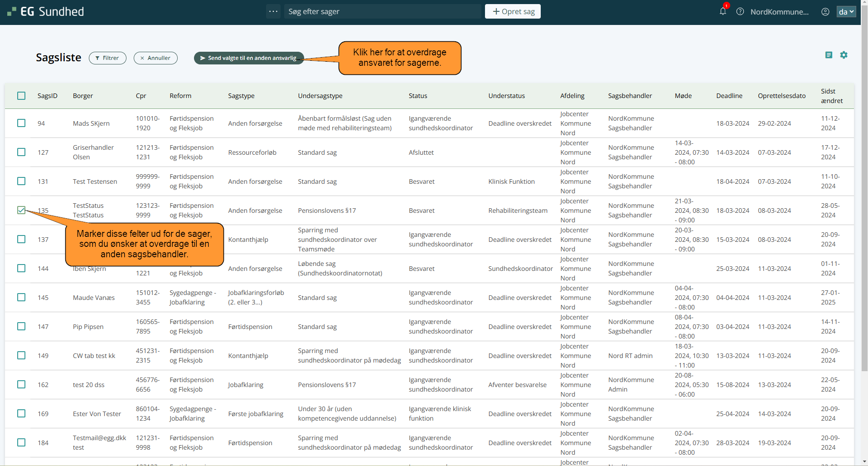Click the EG Sundhed logo
The width and height of the screenshot is (868, 466).
46,12
